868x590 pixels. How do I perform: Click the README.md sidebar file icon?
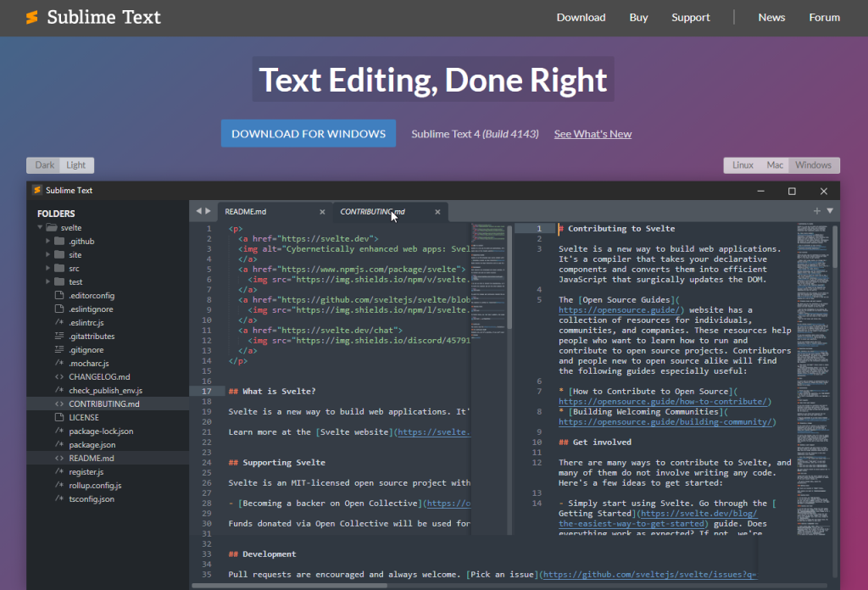59,458
